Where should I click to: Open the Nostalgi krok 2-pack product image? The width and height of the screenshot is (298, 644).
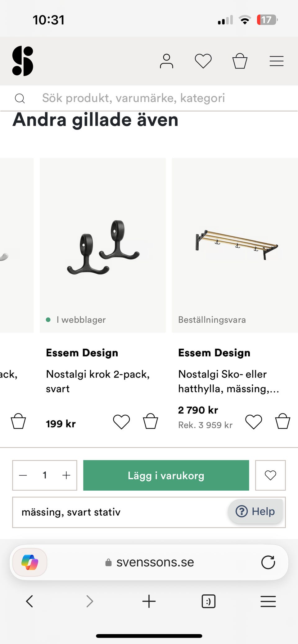tap(103, 245)
